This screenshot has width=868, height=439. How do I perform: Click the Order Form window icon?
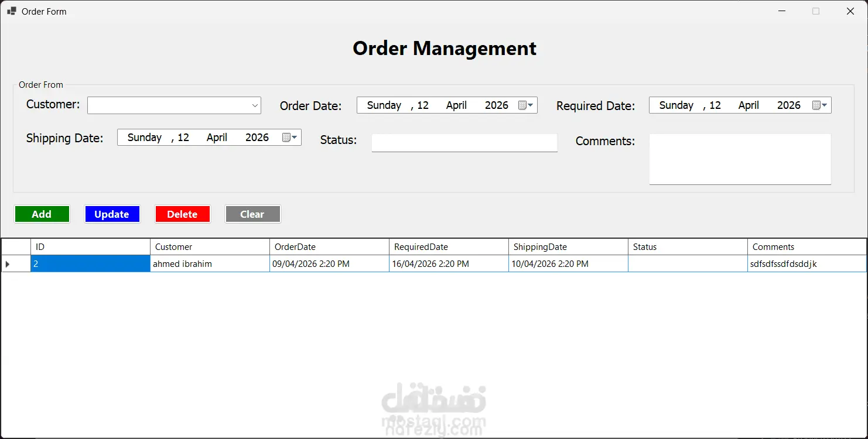[12, 11]
